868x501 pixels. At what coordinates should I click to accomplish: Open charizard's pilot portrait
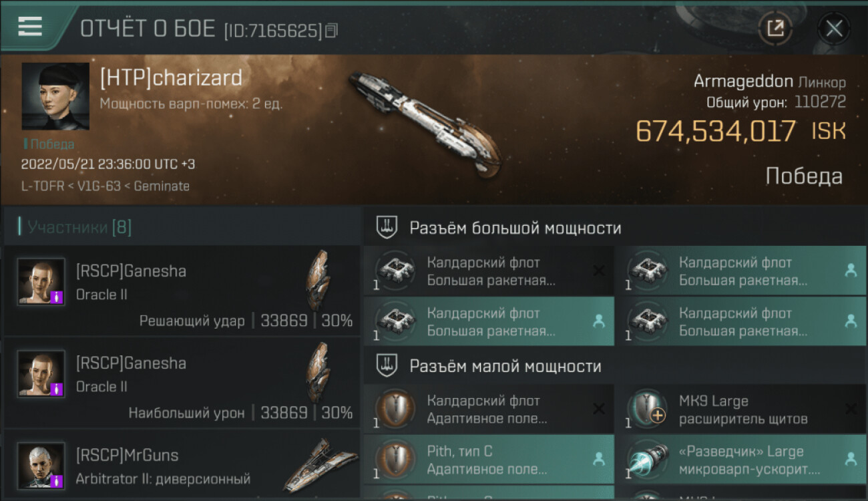[x=55, y=96]
